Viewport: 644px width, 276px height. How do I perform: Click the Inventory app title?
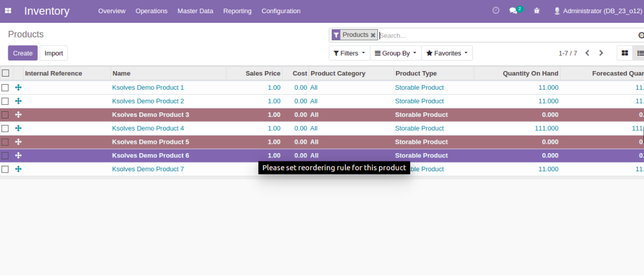point(47,11)
